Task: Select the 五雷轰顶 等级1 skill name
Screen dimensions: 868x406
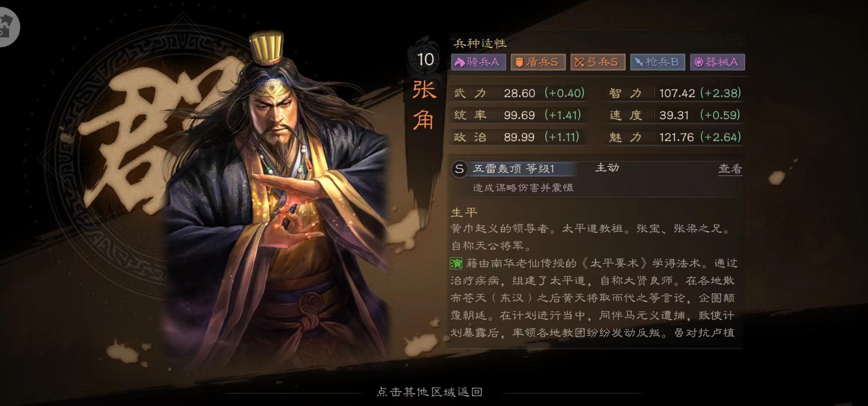Action: tap(514, 169)
